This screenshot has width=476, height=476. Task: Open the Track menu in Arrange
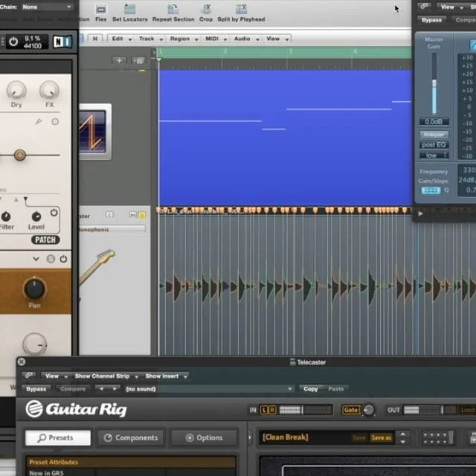pyautogui.click(x=150, y=39)
